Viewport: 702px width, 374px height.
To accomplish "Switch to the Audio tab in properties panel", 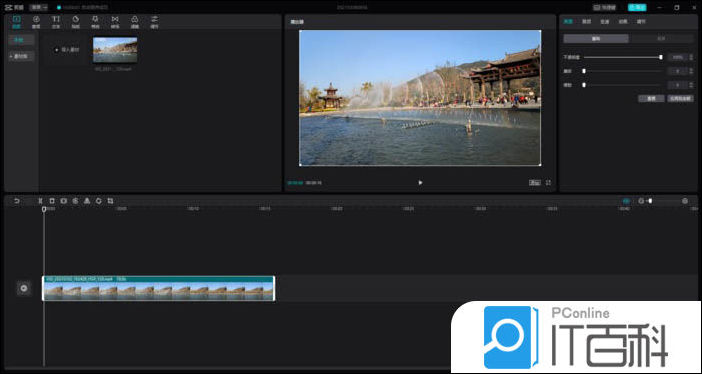I will point(586,21).
